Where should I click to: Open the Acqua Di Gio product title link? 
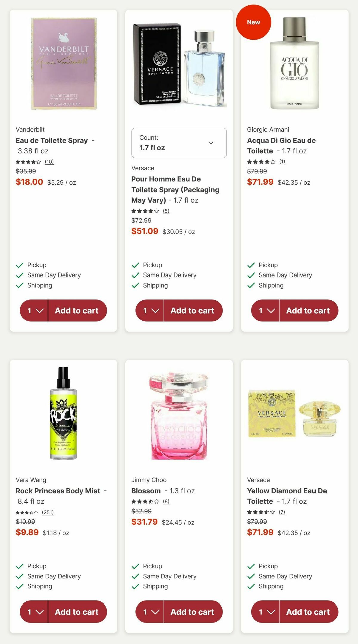click(282, 146)
